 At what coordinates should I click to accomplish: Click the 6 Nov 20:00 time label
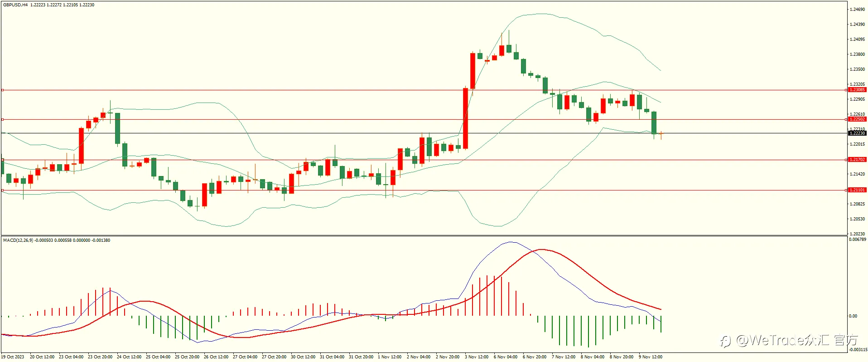pos(535,357)
